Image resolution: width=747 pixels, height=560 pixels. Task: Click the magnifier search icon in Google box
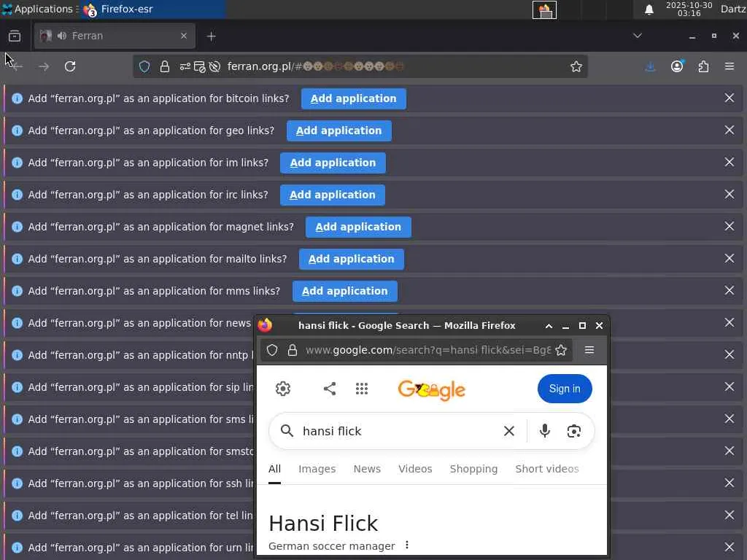pos(287,431)
